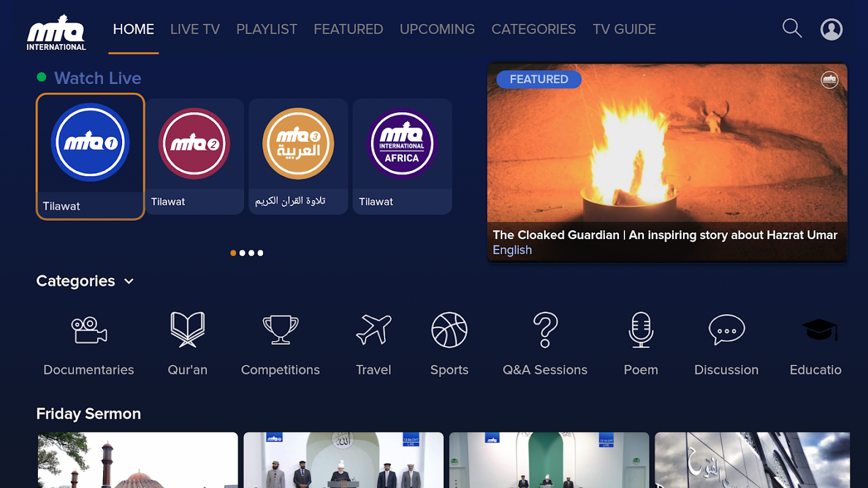Open the Sports basketball icon
Screen dimensions: 868x488
click(449, 330)
